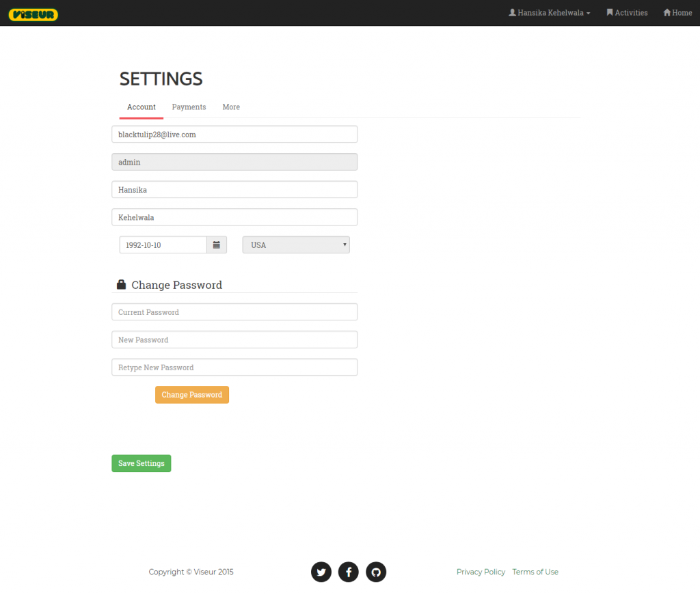Click the last name field containing Kehelwala
700x595 pixels.
tap(234, 217)
